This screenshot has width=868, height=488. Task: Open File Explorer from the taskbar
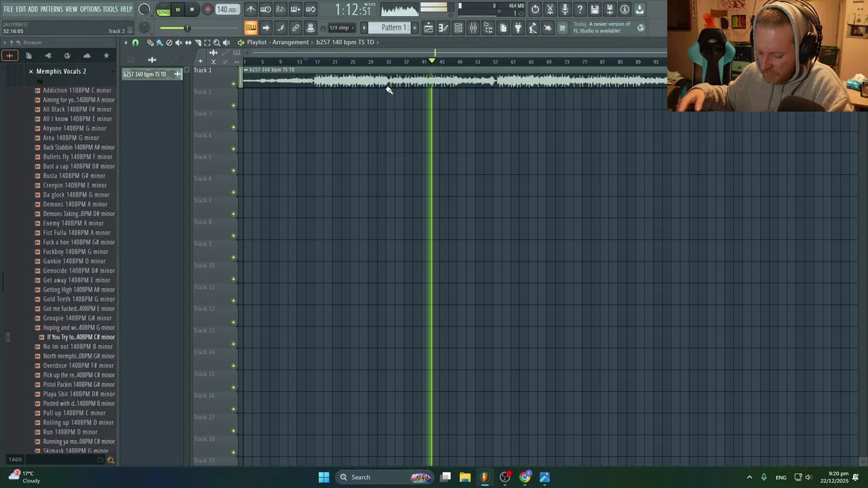(465, 477)
